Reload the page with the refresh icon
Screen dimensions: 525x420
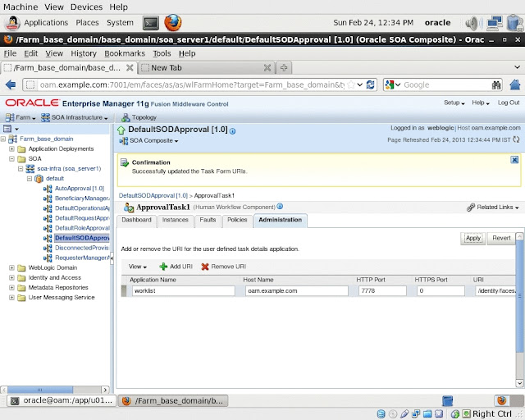(x=370, y=84)
